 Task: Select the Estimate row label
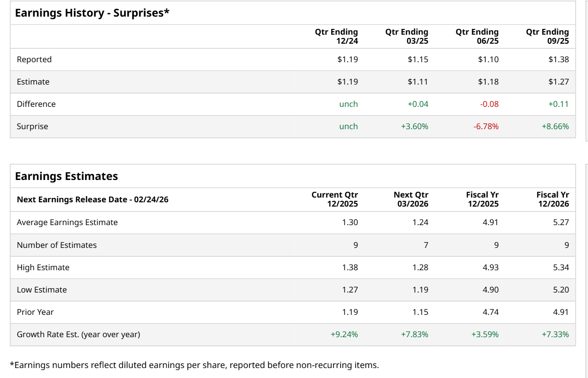33,82
